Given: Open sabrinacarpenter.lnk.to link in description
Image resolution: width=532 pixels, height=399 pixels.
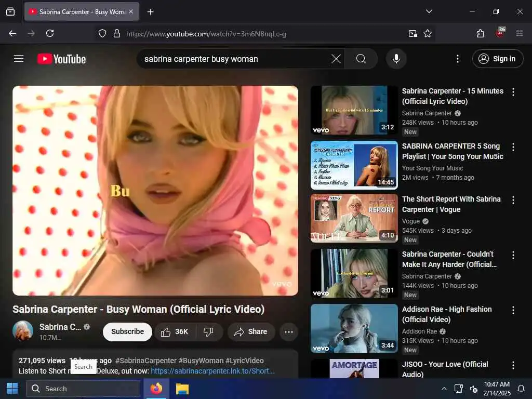Looking at the screenshot, I should tap(212, 371).
